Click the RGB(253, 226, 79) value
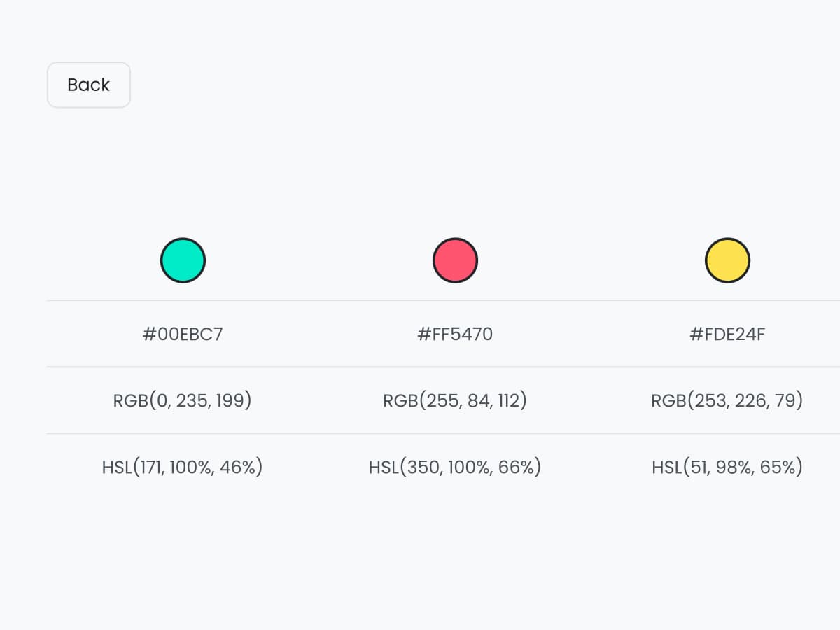Viewport: 840px width, 630px height. pyautogui.click(x=727, y=400)
